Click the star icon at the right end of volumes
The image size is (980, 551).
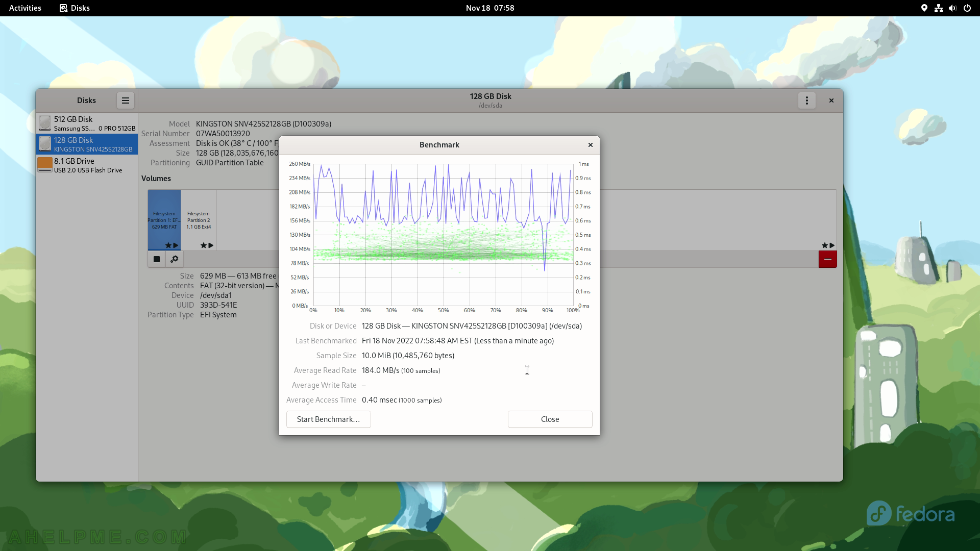tap(824, 245)
